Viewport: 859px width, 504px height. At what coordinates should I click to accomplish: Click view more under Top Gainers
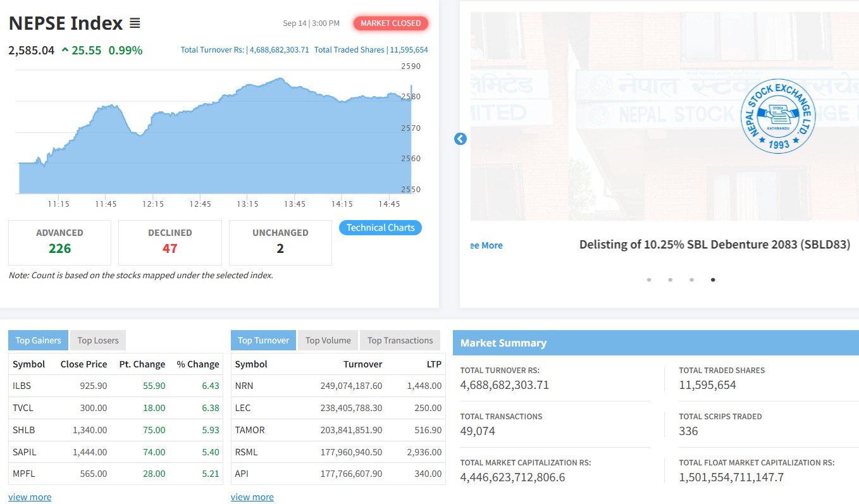30,497
